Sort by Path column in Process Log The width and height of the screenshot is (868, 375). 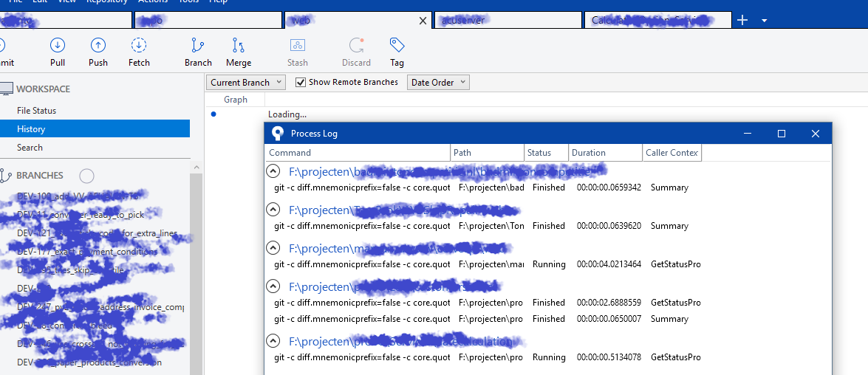coord(487,153)
